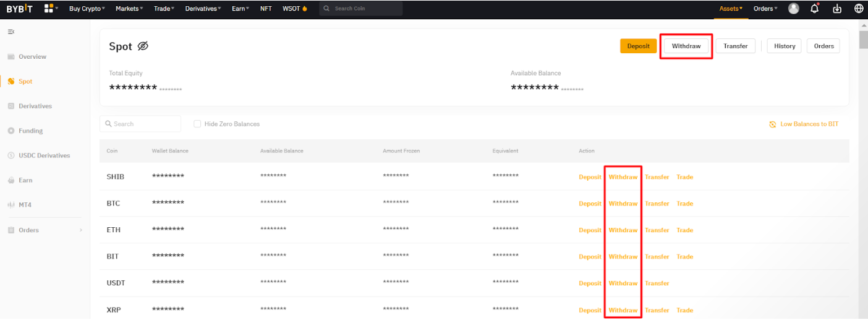Click the Low Balances to BIT convert icon
This screenshot has width=868, height=325.
tap(772, 124)
